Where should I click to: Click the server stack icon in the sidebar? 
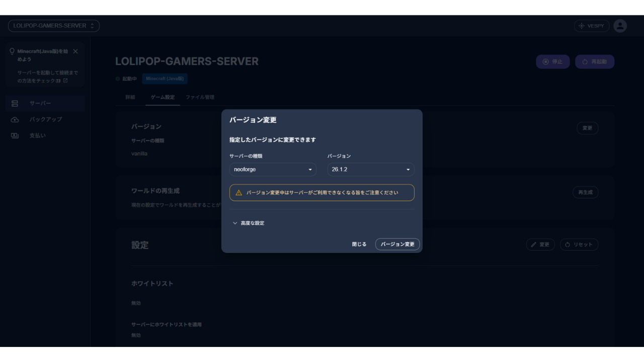15,103
